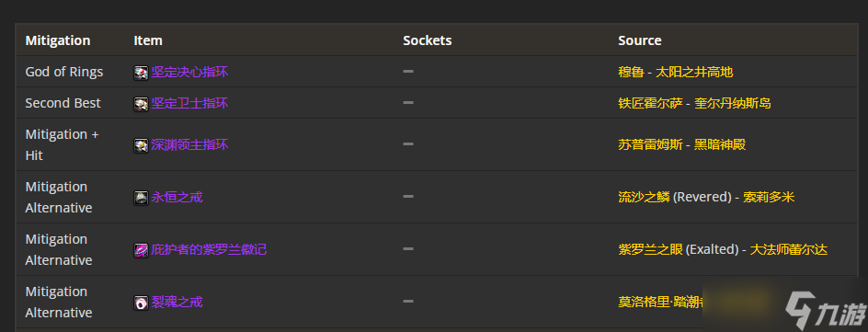Click the 裂魂之戒 ring icon
The width and height of the screenshot is (868, 332).
[142, 303]
